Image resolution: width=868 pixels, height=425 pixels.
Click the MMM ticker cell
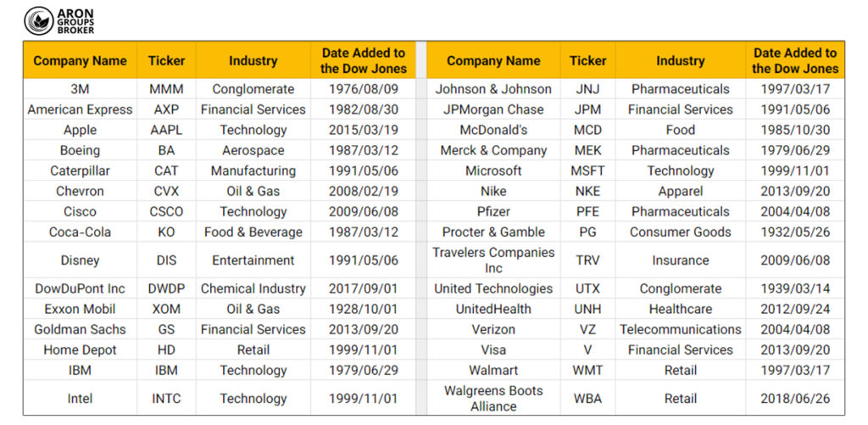point(166,89)
